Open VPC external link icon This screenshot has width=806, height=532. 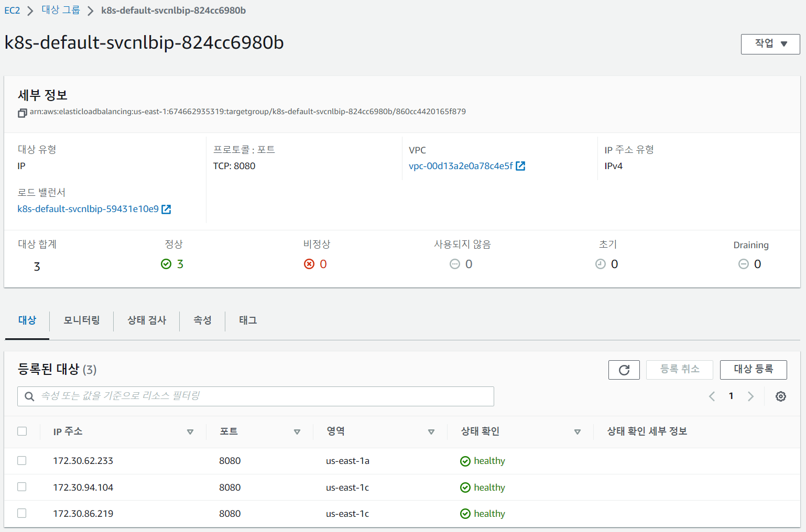(x=520, y=166)
